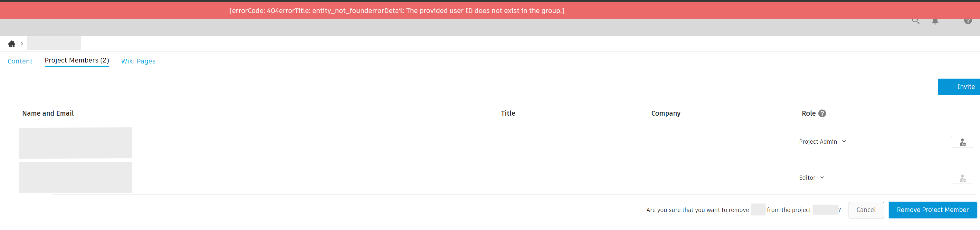Click the Invite button
The width and height of the screenshot is (980, 230).
tap(966, 86)
